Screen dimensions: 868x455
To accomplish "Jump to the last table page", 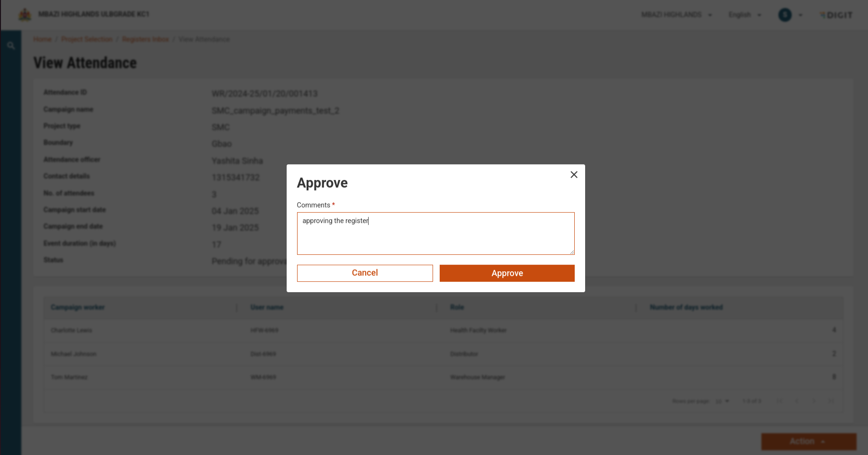I will [x=831, y=401].
